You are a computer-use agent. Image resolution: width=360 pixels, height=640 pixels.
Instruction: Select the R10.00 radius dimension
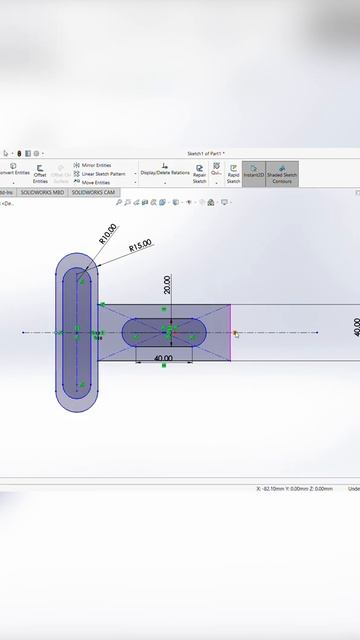pyautogui.click(x=108, y=234)
